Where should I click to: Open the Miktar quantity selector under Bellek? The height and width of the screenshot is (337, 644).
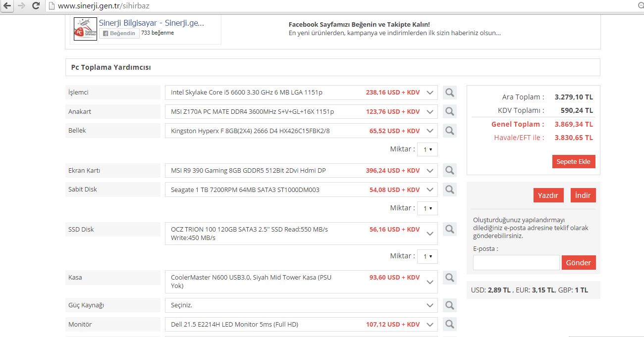(x=428, y=149)
